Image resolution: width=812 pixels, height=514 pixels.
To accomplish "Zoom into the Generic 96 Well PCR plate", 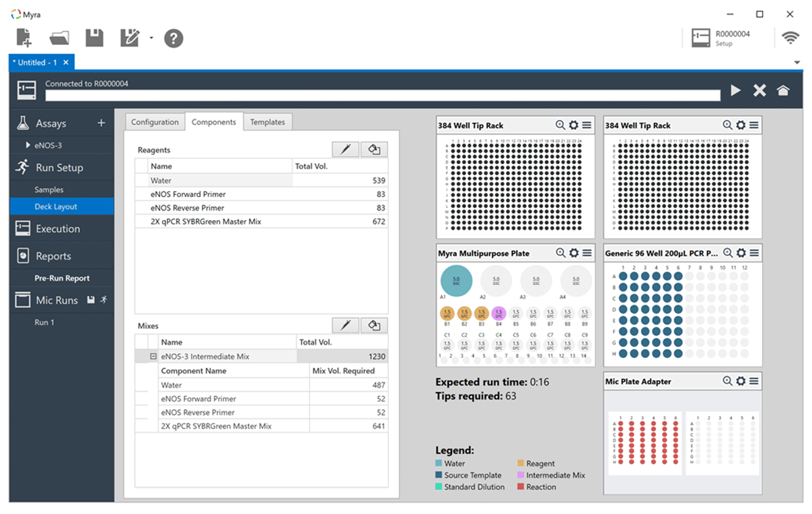I will 727,253.
